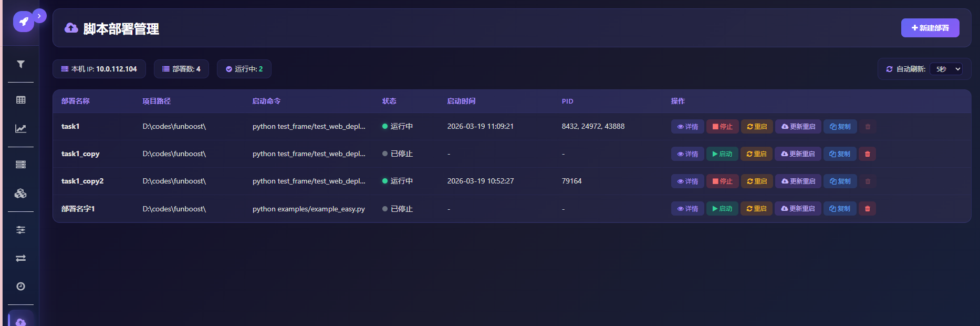The width and height of the screenshot is (980, 326).
Task: Select the task1 deployment name
Action: coord(70,126)
